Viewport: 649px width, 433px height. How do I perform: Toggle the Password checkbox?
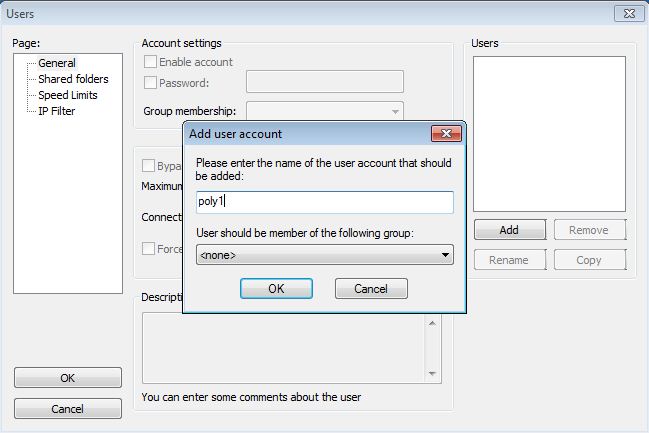(151, 83)
